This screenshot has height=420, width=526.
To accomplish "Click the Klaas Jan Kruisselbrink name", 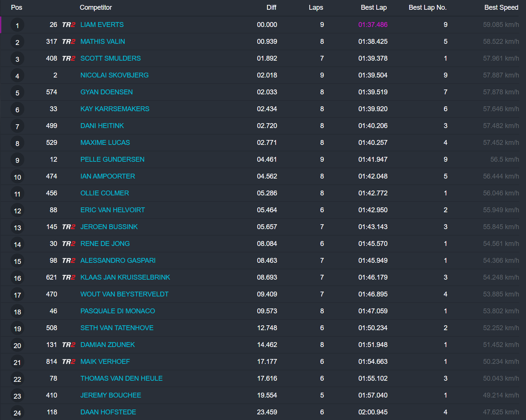I will 125,277.
